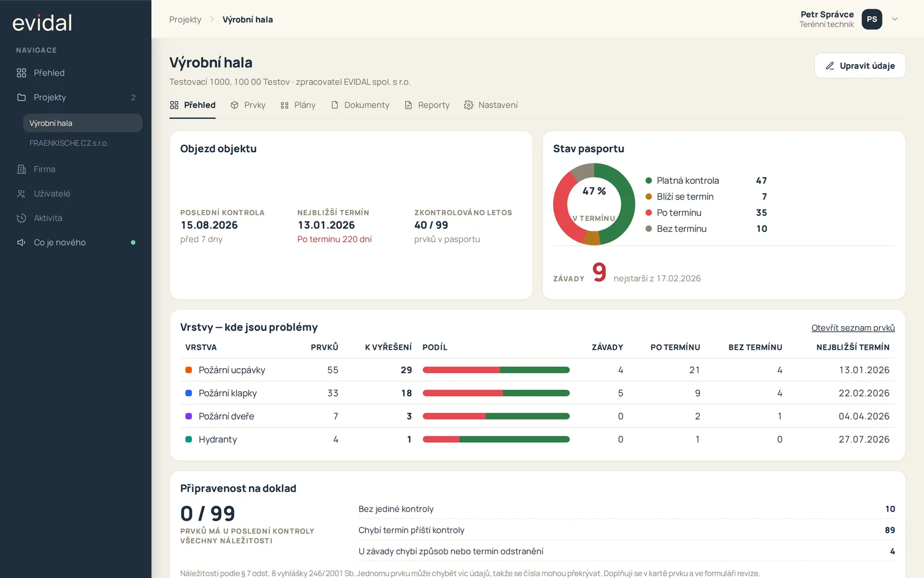Viewport: 924px width, 578px height.
Task: Expand the user account dropdown chevron
Action: tap(895, 19)
